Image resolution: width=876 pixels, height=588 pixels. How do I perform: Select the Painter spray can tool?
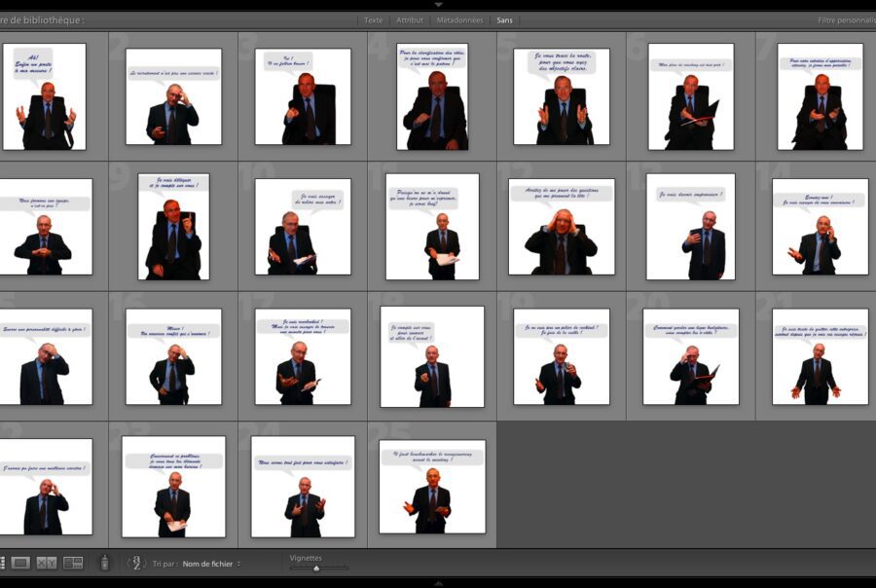pos(105,563)
